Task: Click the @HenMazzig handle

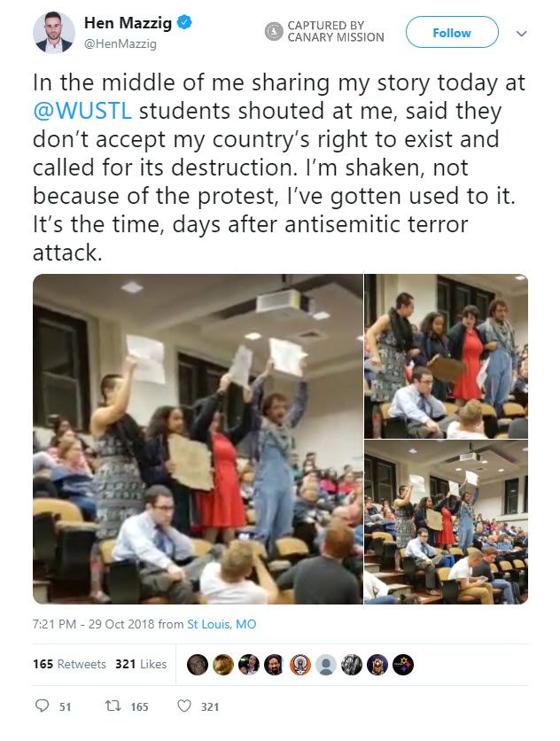Action: 120,44
